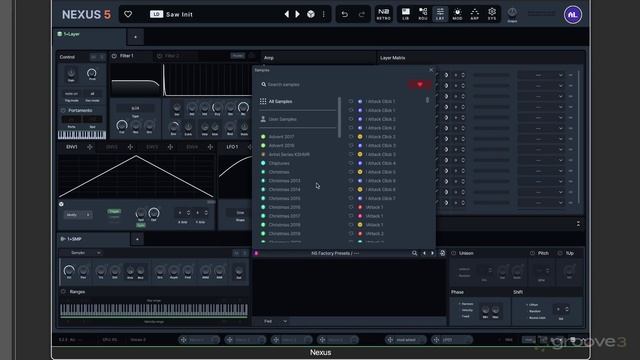
Task: Click the Filter 1 cutoff knob
Action: pos(122,125)
